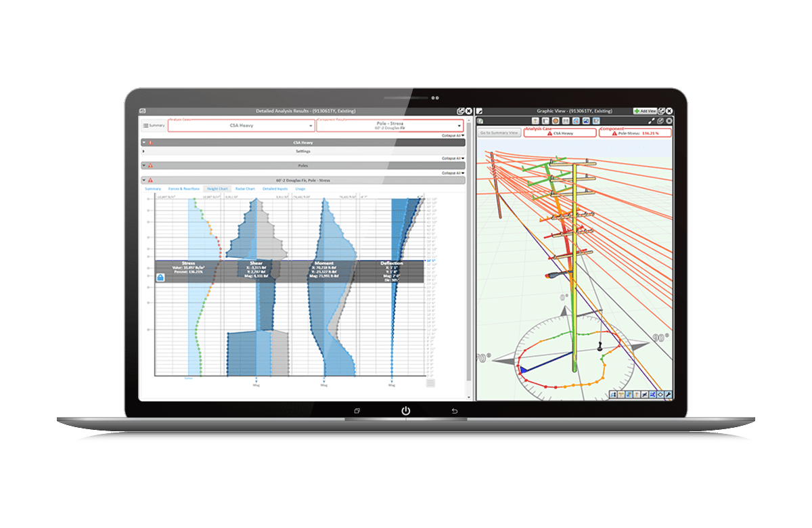Click the Go to Summary View button
812x528 pixels.
499,133
